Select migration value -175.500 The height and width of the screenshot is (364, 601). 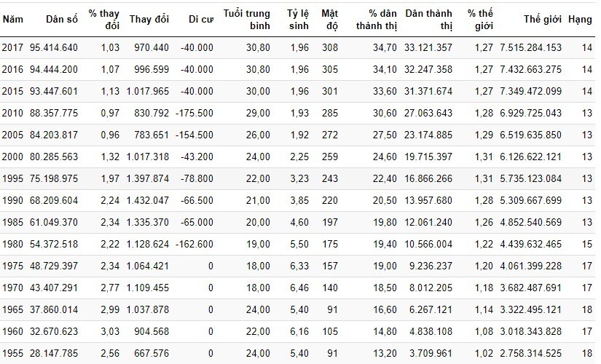(195, 113)
